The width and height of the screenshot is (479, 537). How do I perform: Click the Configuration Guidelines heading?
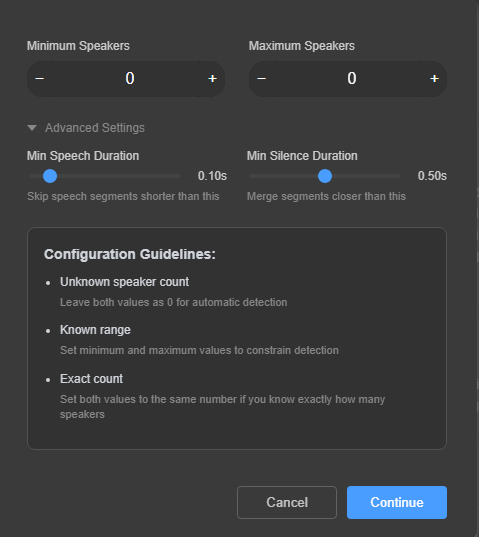(x=130, y=254)
